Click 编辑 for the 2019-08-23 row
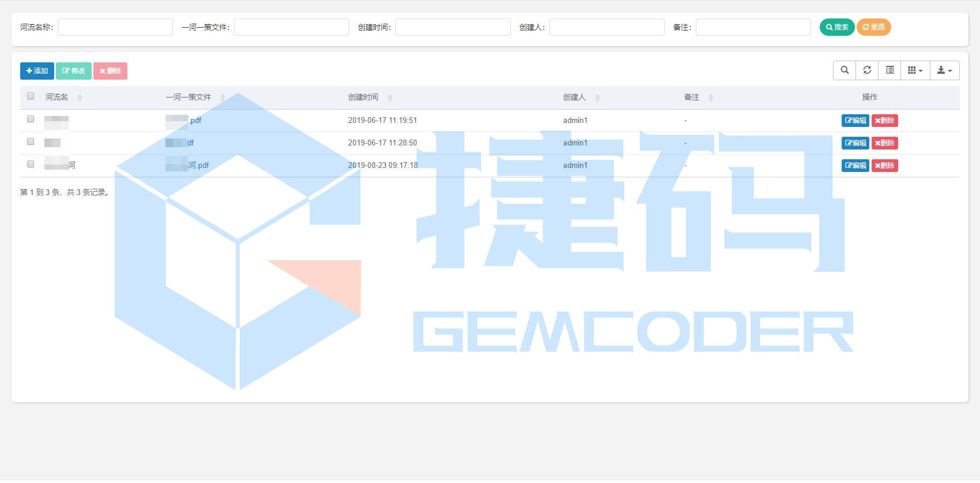This screenshot has width=980, height=483. coord(855,166)
